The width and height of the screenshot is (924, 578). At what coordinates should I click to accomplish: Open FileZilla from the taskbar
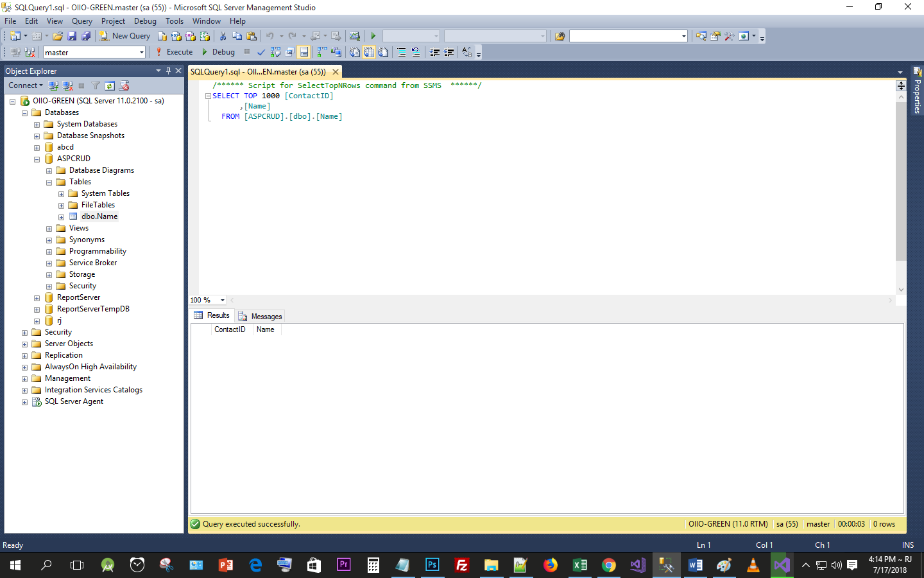point(461,565)
